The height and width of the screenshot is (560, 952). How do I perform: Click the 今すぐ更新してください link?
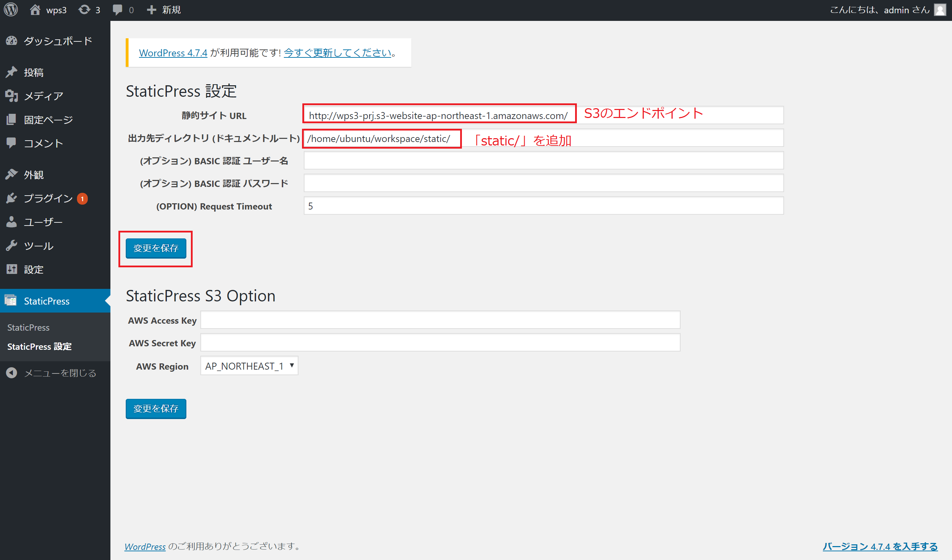coord(337,53)
